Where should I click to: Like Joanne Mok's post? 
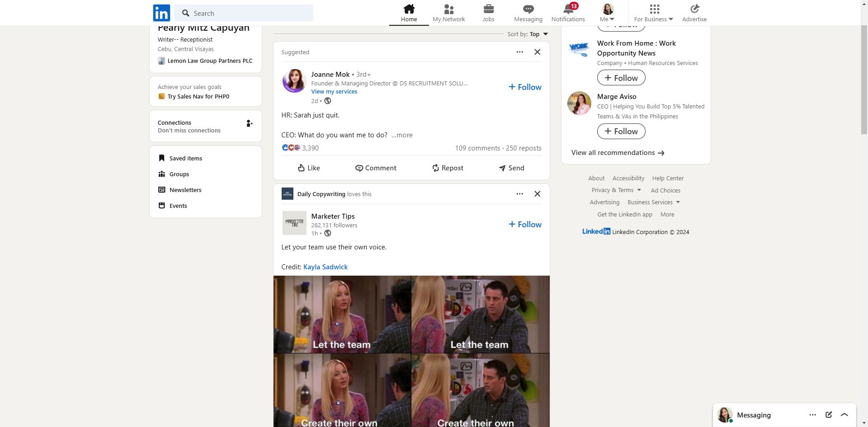coord(309,168)
